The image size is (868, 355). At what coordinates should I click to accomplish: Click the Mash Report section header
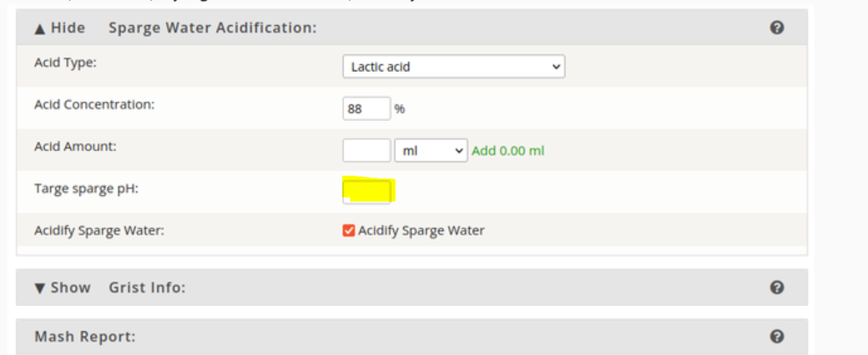(x=412, y=336)
